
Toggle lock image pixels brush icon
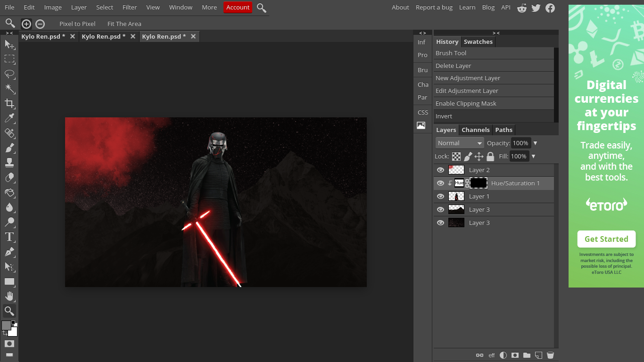pos(468,156)
